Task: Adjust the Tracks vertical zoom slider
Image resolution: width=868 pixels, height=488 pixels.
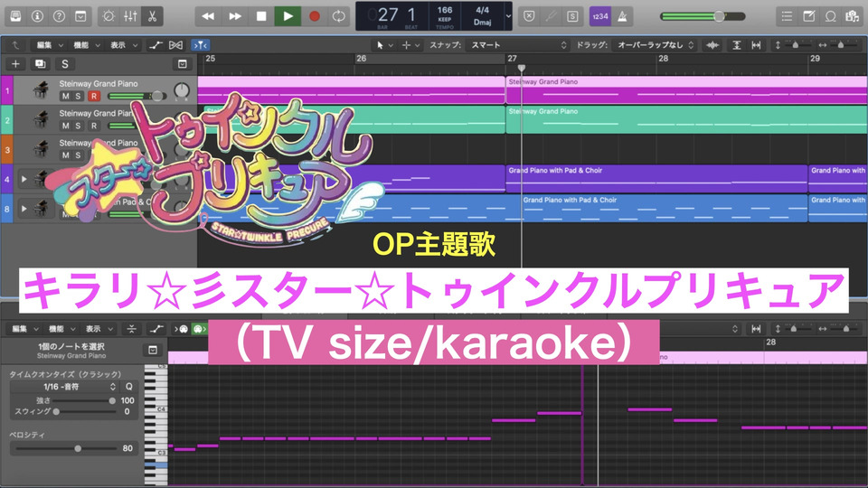Action: tap(795, 45)
